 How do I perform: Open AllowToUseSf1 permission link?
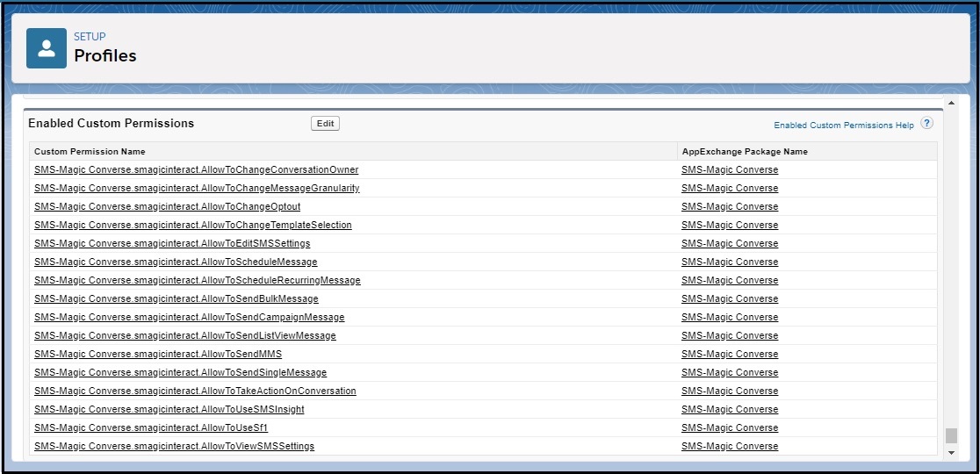(151, 427)
